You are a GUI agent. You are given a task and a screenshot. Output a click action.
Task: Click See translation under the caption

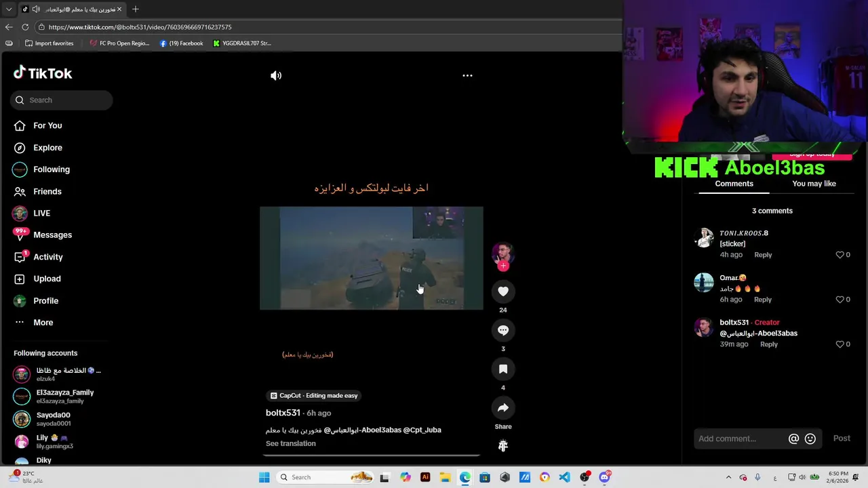pyautogui.click(x=291, y=443)
